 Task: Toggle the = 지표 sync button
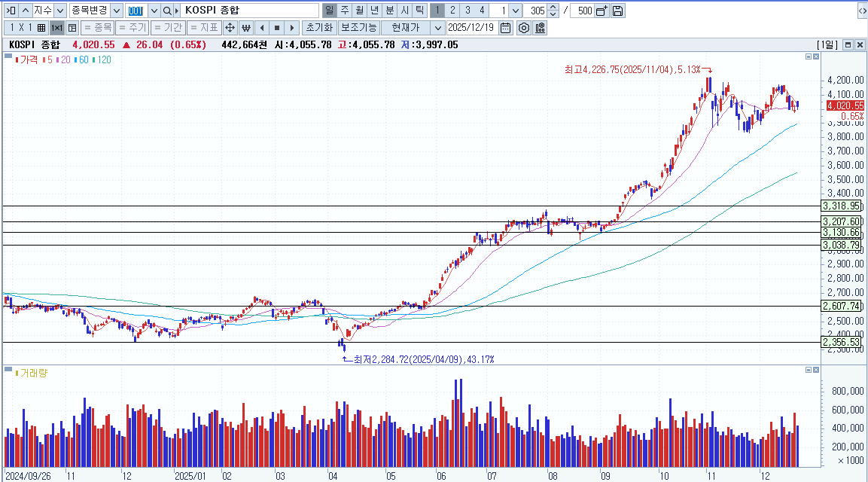[x=204, y=28]
